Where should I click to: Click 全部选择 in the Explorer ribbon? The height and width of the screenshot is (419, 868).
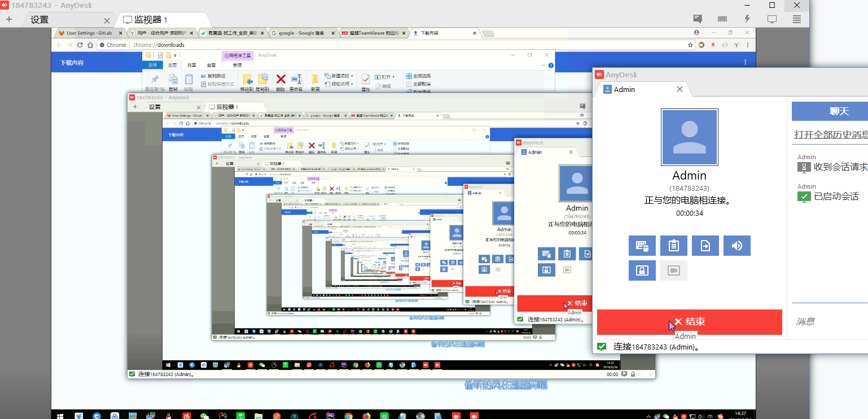(418, 76)
